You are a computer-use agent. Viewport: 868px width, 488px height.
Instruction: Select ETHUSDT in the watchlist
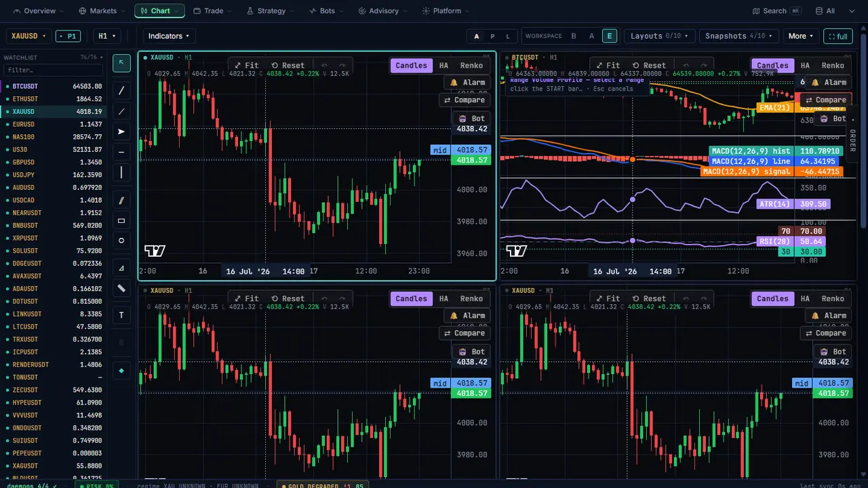54,99
